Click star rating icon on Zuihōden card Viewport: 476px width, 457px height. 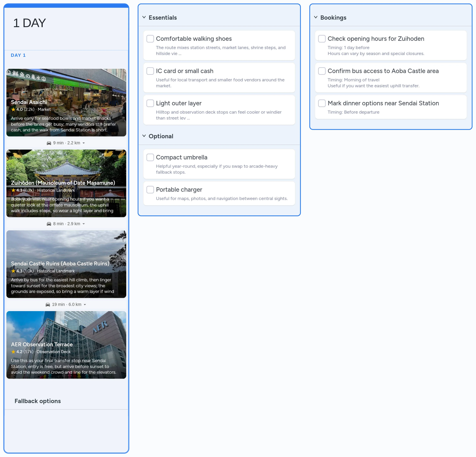13,190
